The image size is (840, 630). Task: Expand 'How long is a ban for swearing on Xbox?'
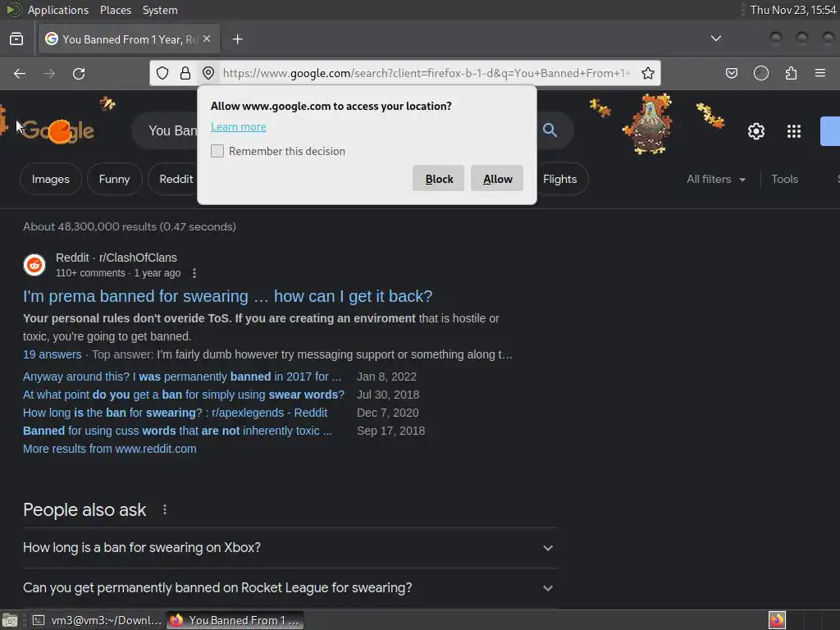(290, 547)
